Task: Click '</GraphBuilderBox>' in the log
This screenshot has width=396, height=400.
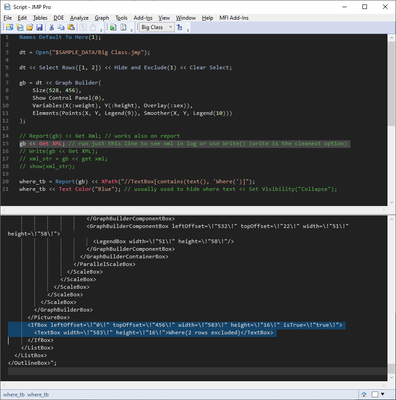Action: point(63,310)
